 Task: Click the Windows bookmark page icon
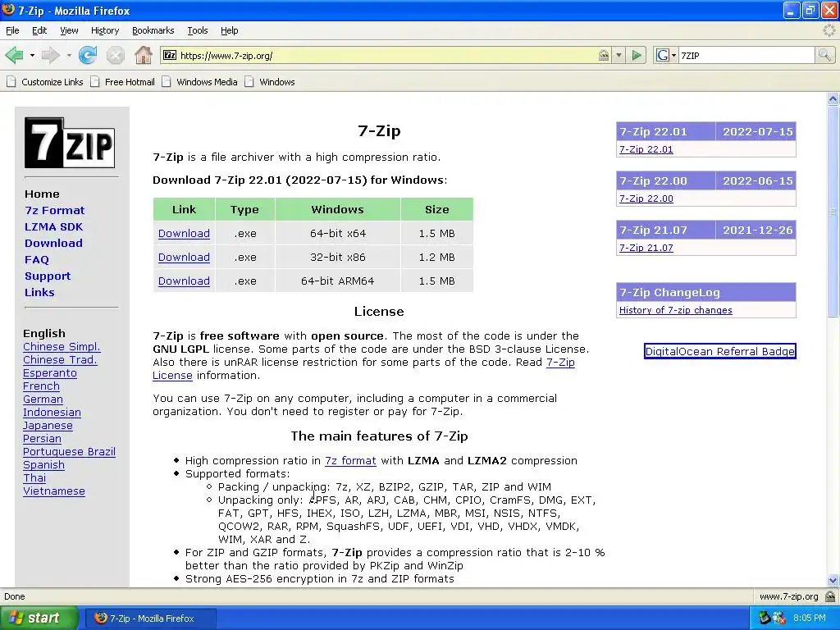tap(249, 82)
